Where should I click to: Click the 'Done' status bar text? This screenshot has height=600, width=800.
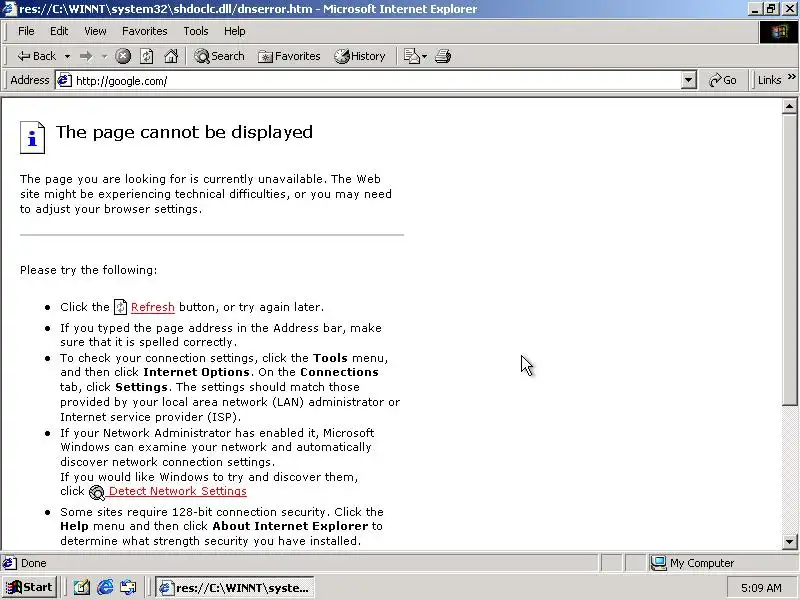(34, 563)
